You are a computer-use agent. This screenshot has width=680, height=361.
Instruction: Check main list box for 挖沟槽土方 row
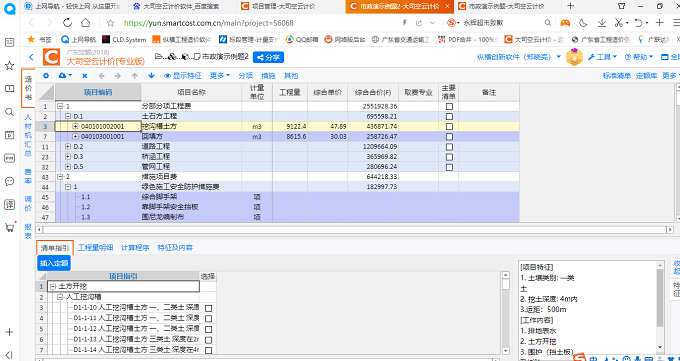[x=449, y=126]
